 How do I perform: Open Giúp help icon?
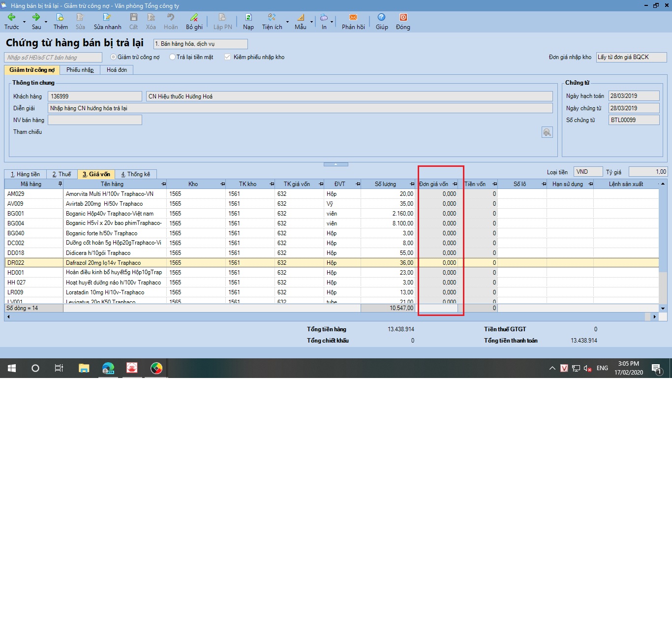382,18
